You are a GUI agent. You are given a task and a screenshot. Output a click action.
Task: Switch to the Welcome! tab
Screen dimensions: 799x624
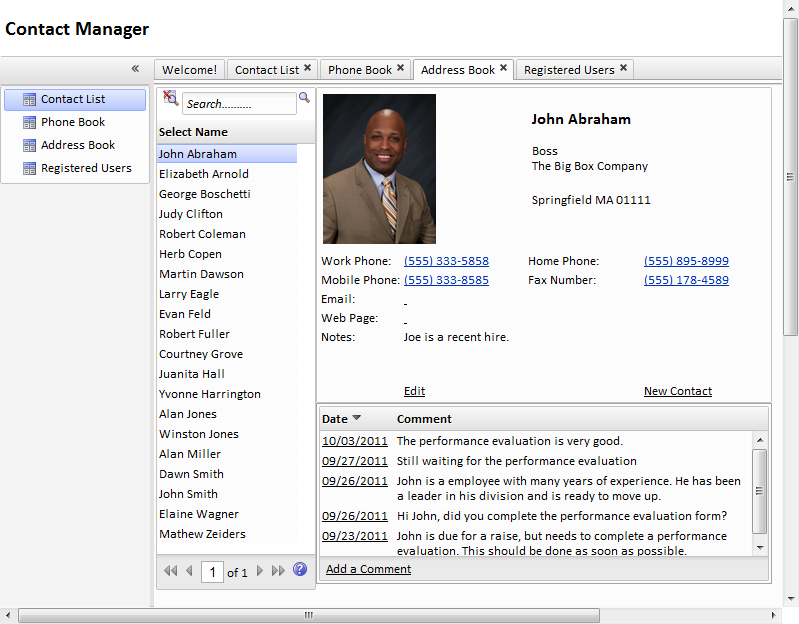click(x=190, y=70)
